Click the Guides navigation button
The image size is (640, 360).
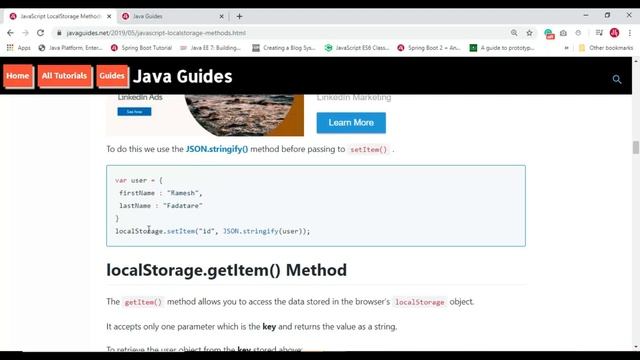click(112, 76)
